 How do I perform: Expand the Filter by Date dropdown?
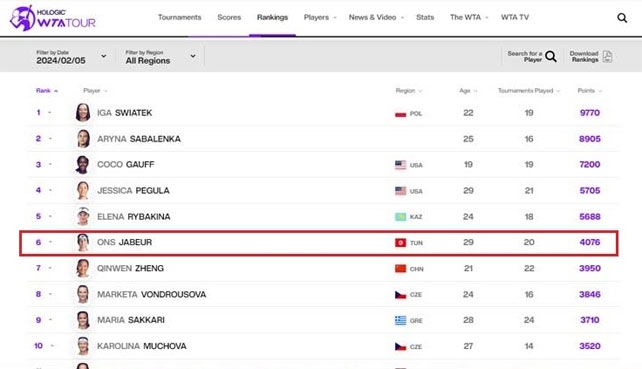pyautogui.click(x=71, y=57)
